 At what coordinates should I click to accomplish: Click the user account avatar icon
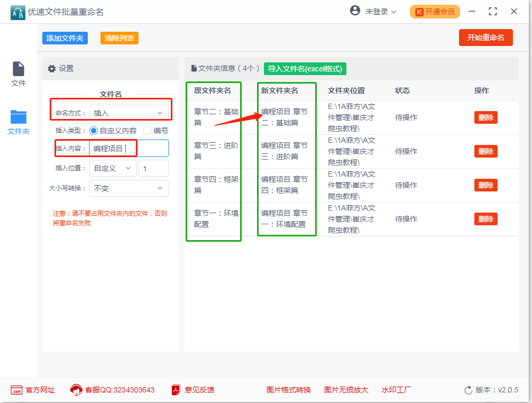click(355, 11)
